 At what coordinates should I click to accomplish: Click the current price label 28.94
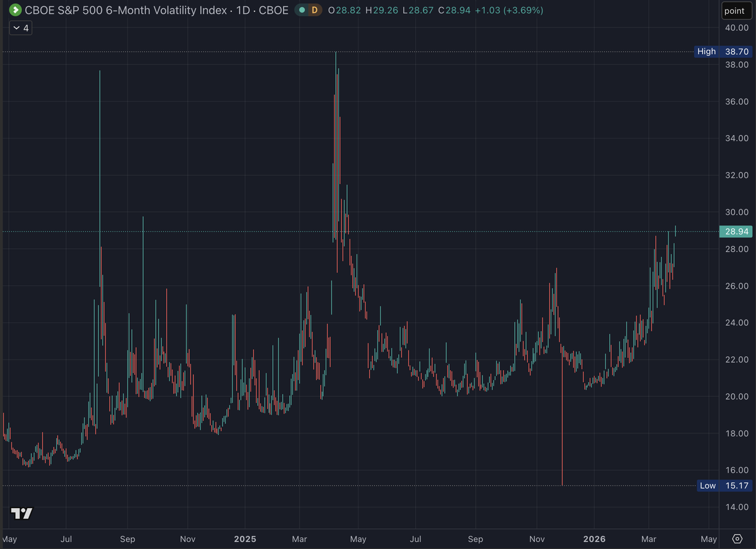pyautogui.click(x=736, y=231)
